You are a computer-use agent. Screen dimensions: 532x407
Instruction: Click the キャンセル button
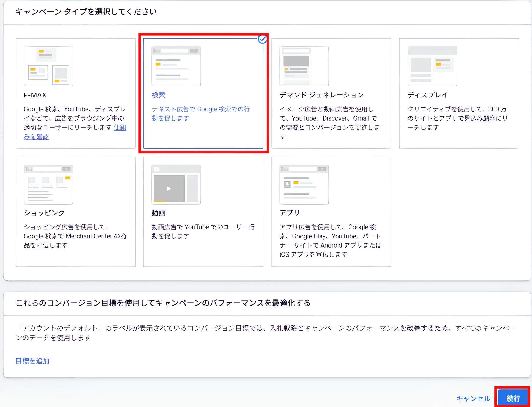473,398
